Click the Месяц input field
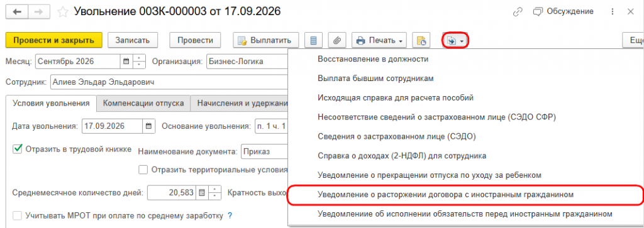This screenshot has width=644, height=228. [x=78, y=62]
